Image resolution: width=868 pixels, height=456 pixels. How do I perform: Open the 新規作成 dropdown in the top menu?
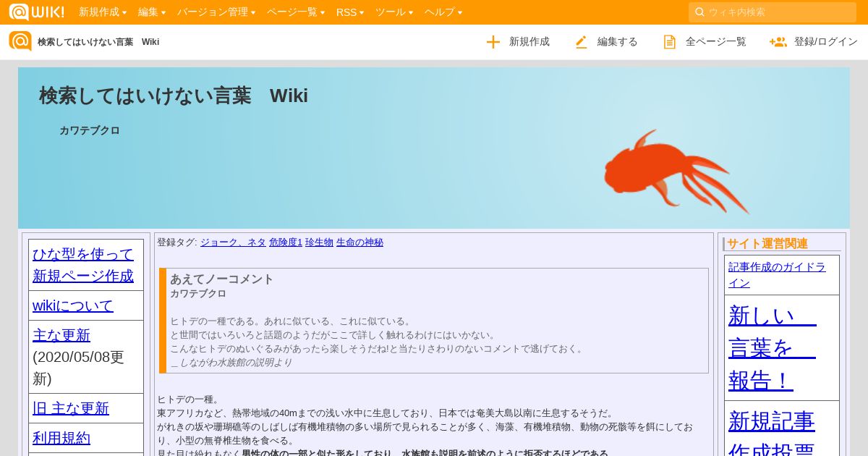click(103, 12)
